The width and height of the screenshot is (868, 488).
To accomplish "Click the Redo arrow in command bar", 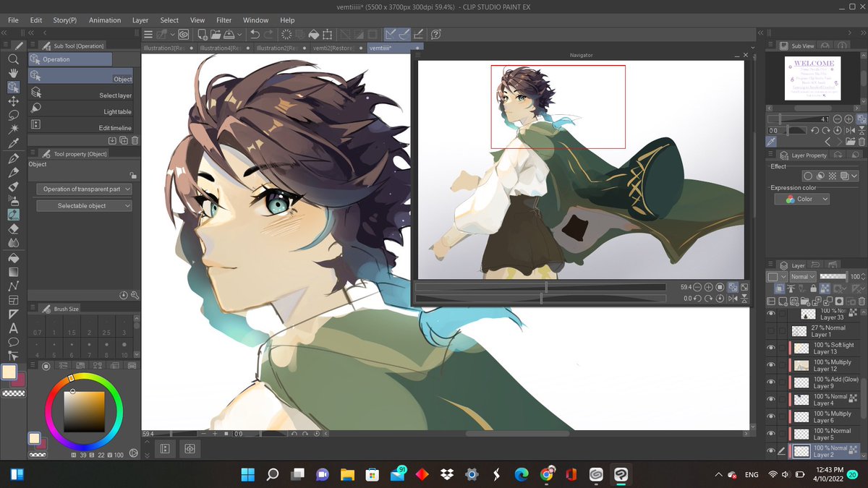I will [268, 34].
